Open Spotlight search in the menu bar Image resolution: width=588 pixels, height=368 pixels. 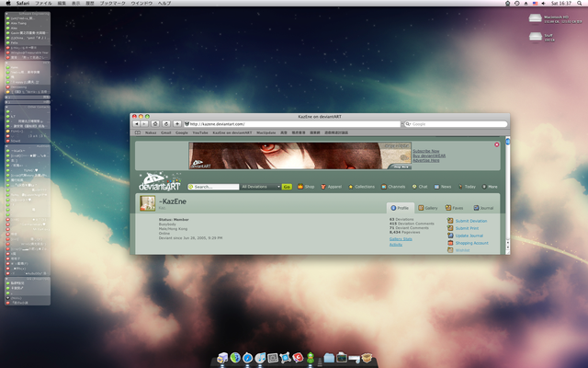point(580,3)
